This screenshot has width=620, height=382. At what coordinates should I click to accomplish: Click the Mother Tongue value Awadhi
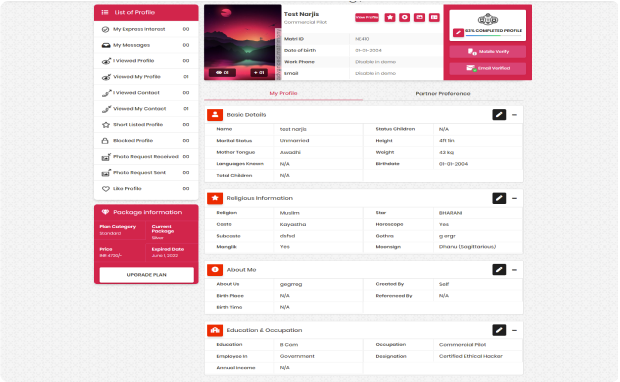[290, 152]
